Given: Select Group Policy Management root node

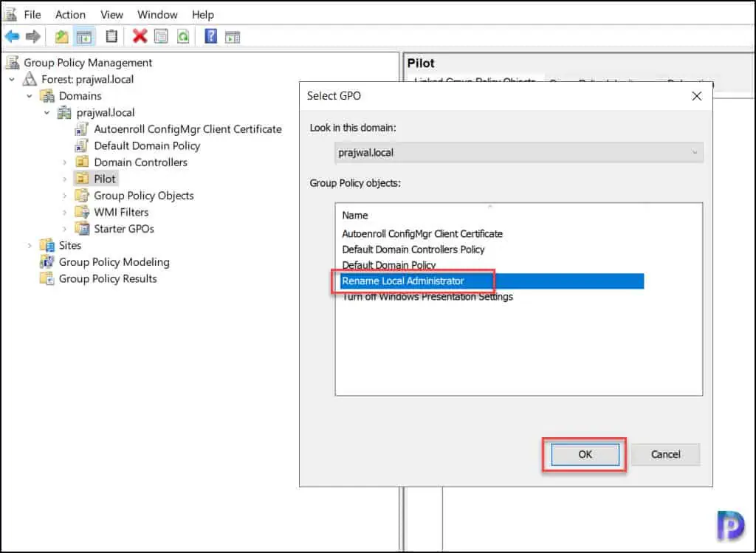Looking at the screenshot, I should (88, 63).
